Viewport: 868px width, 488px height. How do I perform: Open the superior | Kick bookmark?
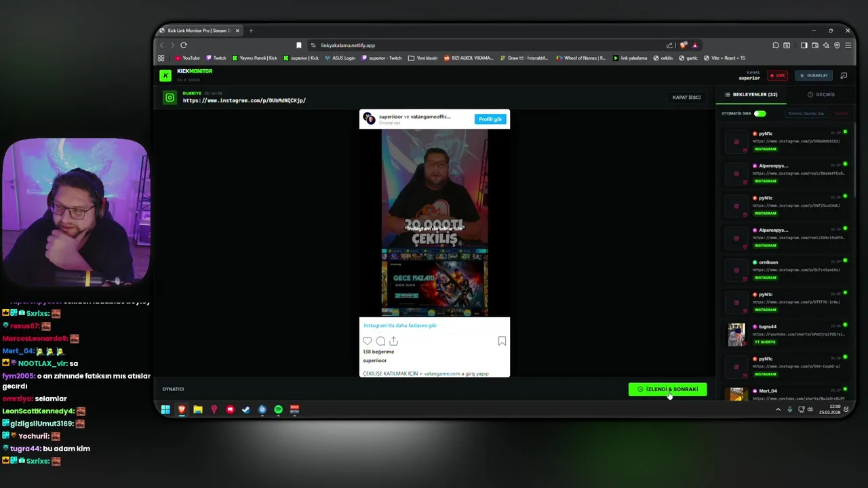pos(300,58)
